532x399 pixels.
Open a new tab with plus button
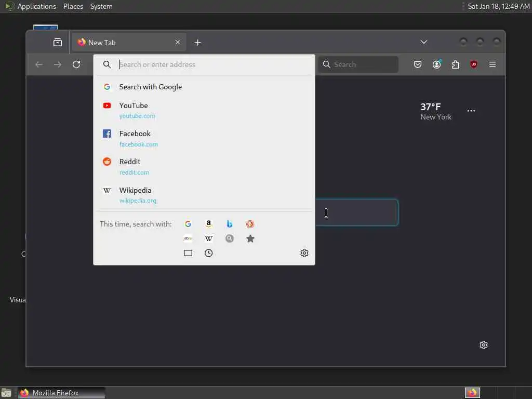(x=198, y=43)
